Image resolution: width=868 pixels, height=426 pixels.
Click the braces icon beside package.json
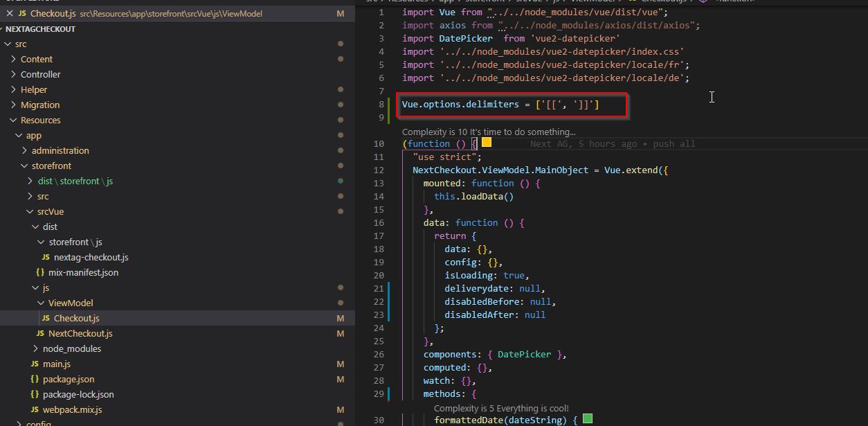[35, 379]
